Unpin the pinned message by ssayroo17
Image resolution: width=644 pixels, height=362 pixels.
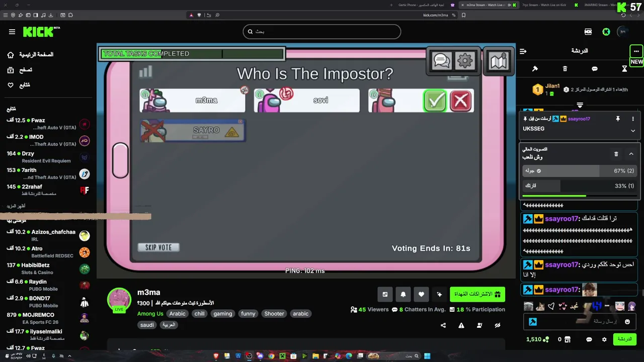click(x=618, y=119)
